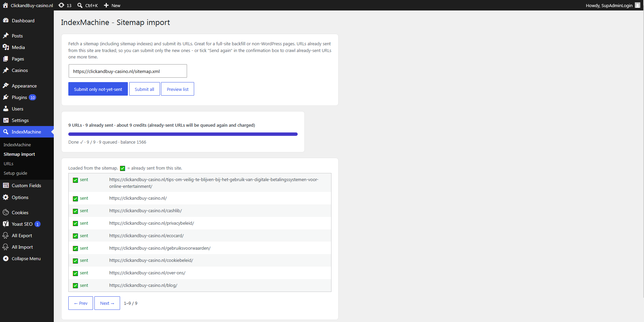This screenshot has width=644, height=322.
Task: Click the sitemap import progress bar
Action: 183,134
